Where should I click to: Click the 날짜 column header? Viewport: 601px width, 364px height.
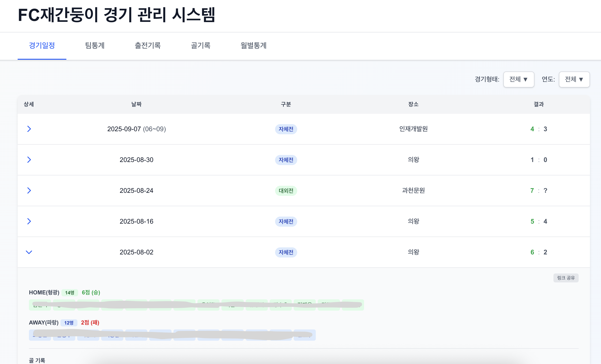click(136, 104)
